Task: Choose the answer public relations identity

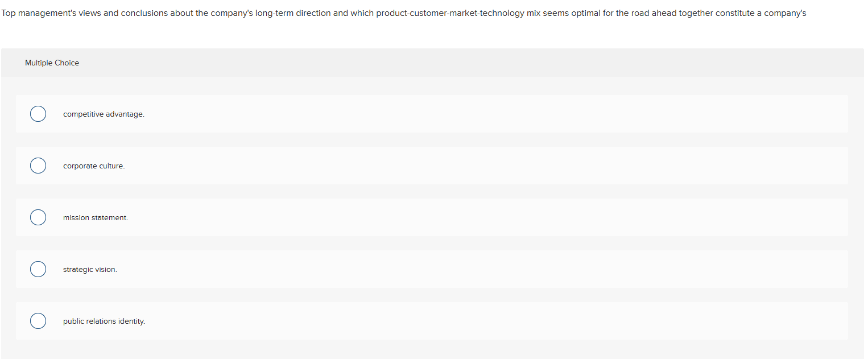Action: (x=104, y=321)
